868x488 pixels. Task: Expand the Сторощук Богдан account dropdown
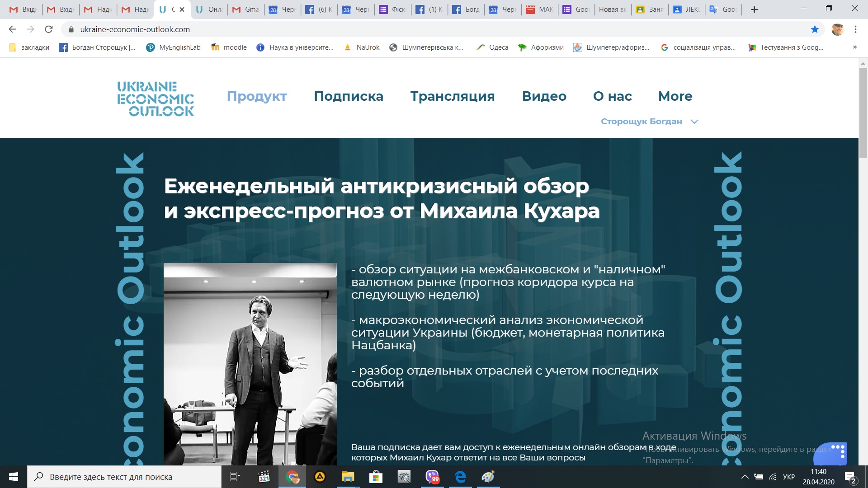tap(649, 122)
